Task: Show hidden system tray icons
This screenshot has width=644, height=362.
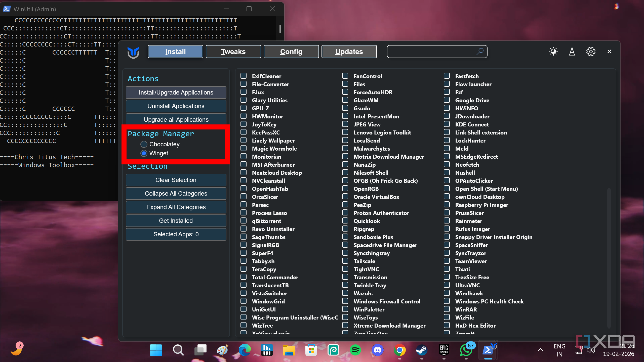Action: [x=540, y=350]
